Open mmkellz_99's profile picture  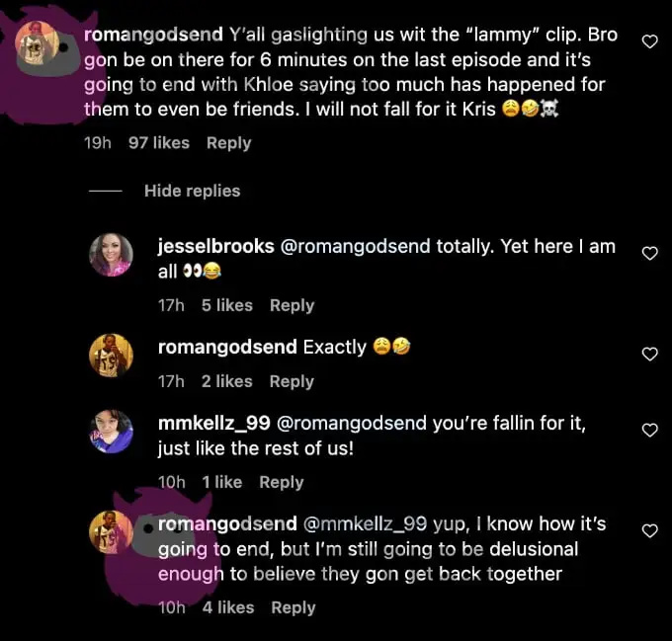(111, 432)
